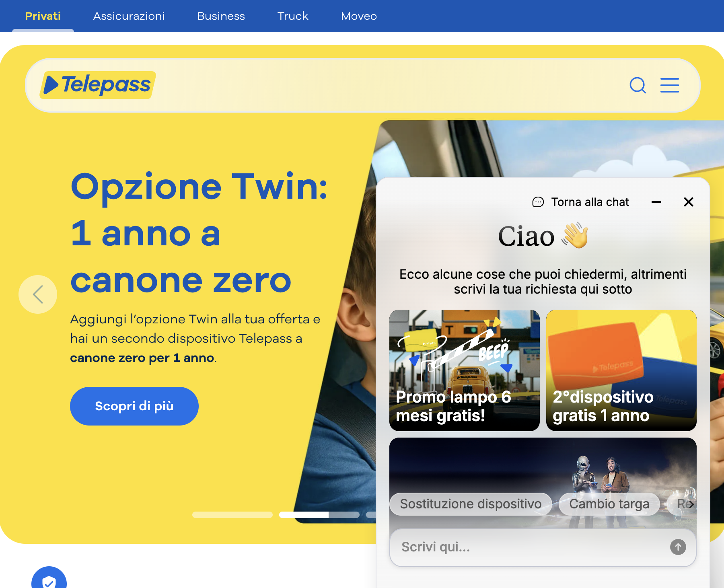Jump to first carousel slide indicator

232,515
